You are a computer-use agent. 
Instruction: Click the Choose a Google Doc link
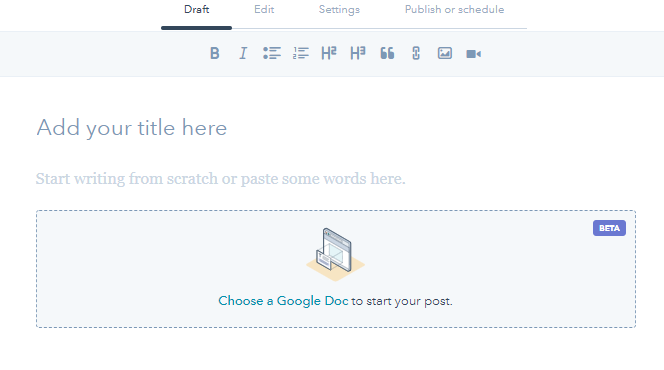click(x=283, y=301)
